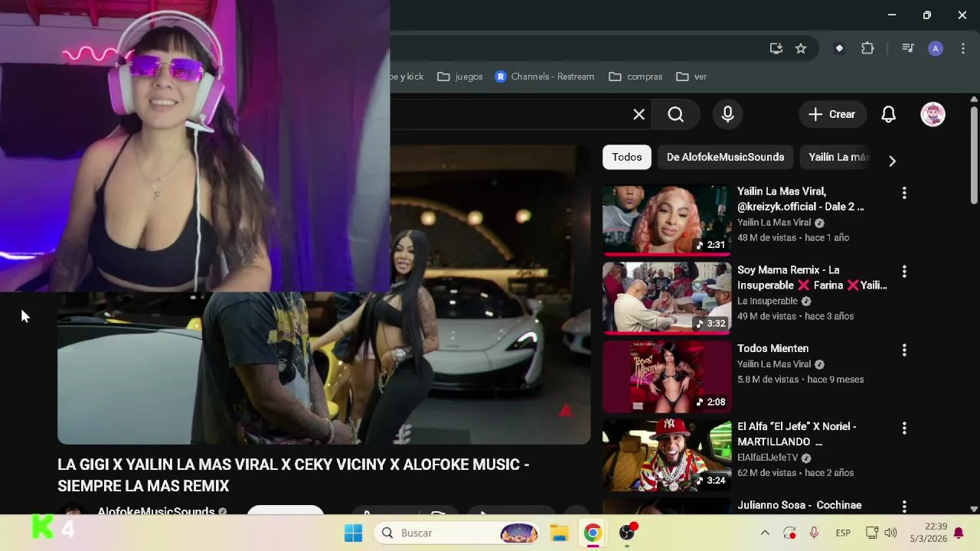Image resolution: width=980 pixels, height=551 pixels.
Task: Open File Explorer from taskbar
Action: (x=559, y=533)
